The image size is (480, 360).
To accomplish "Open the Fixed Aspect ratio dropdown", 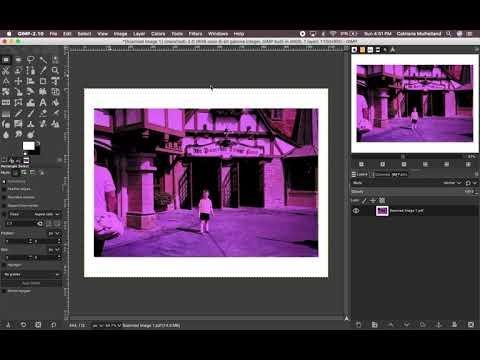I will coord(46,214).
